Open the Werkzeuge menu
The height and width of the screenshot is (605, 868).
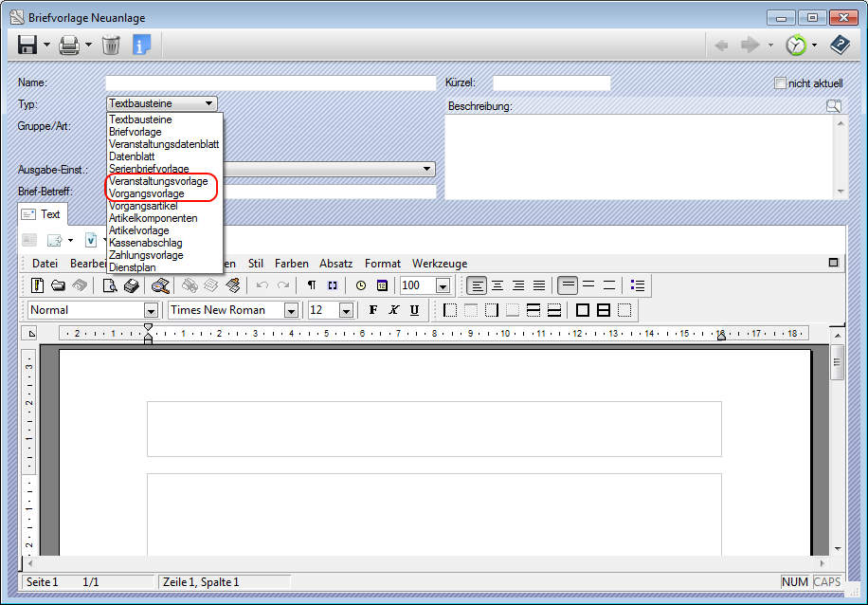[x=440, y=263]
